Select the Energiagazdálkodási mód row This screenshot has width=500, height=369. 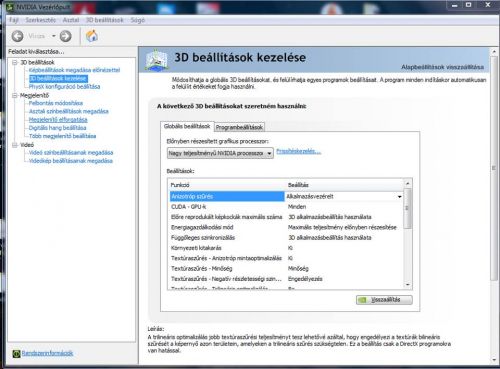click(x=286, y=227)
